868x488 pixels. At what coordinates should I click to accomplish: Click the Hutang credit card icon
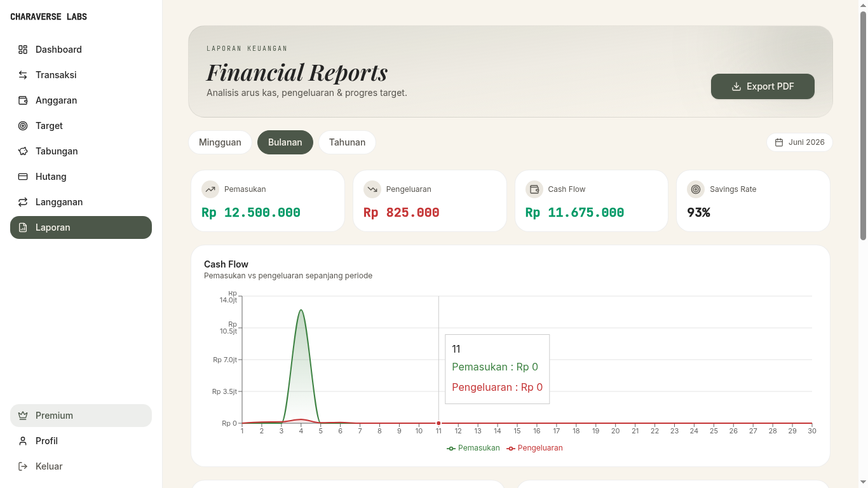(x=23, y=177)
